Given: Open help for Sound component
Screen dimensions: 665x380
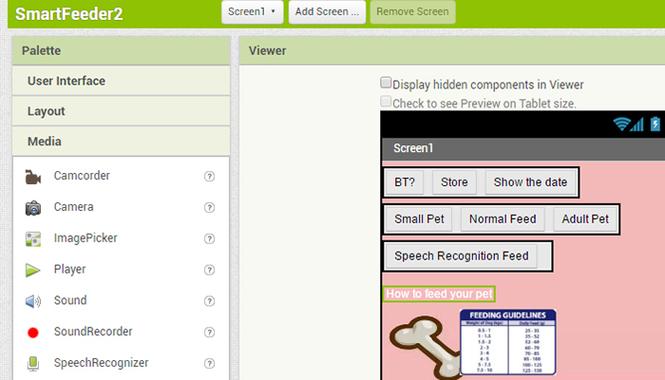Looking at the screenshot, I should click(x=209, y=301).
